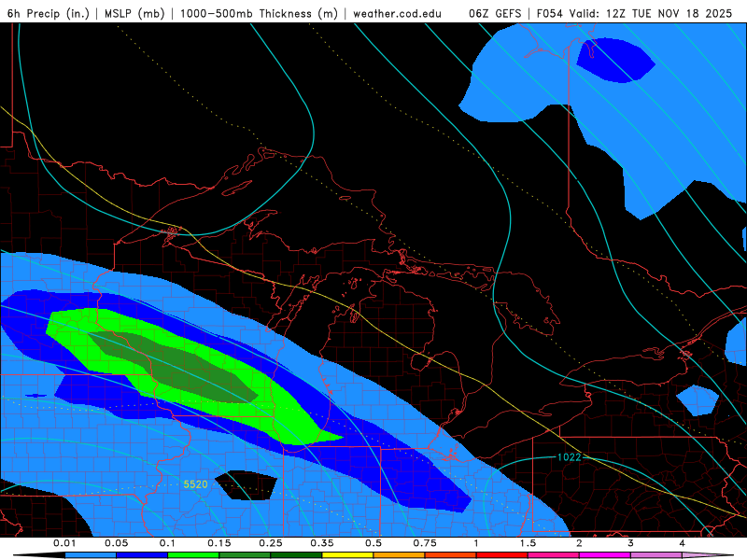The height and width of the screenshot is (560, 747).
Task: Click the black dry hole near 5520 label
Action: [246, 485]
